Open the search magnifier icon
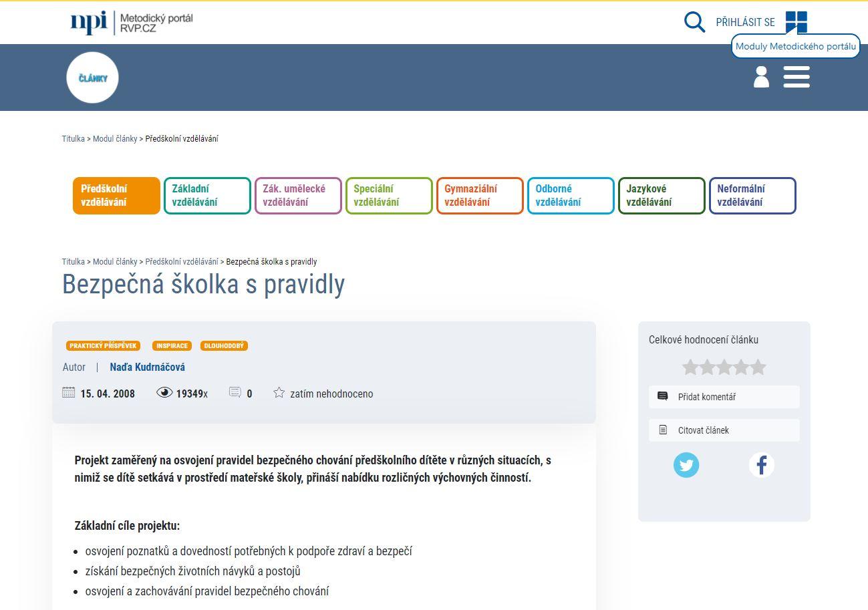 694,22
